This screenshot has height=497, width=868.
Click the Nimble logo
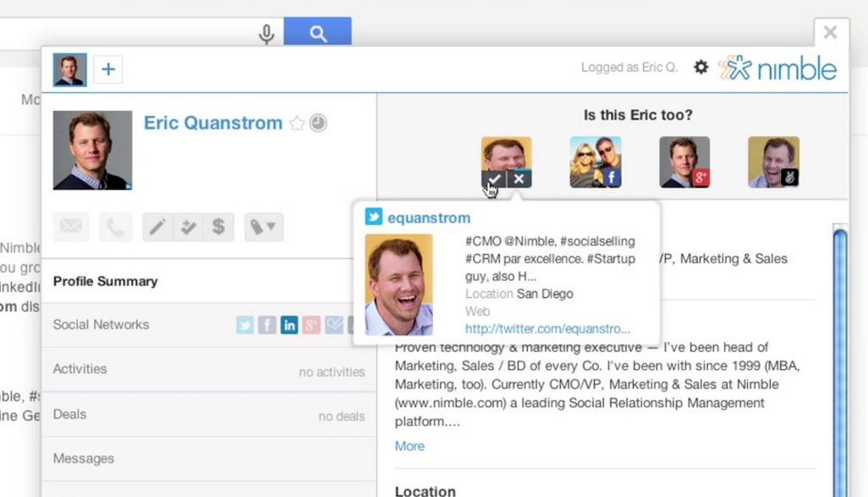[x=777, y=69]
